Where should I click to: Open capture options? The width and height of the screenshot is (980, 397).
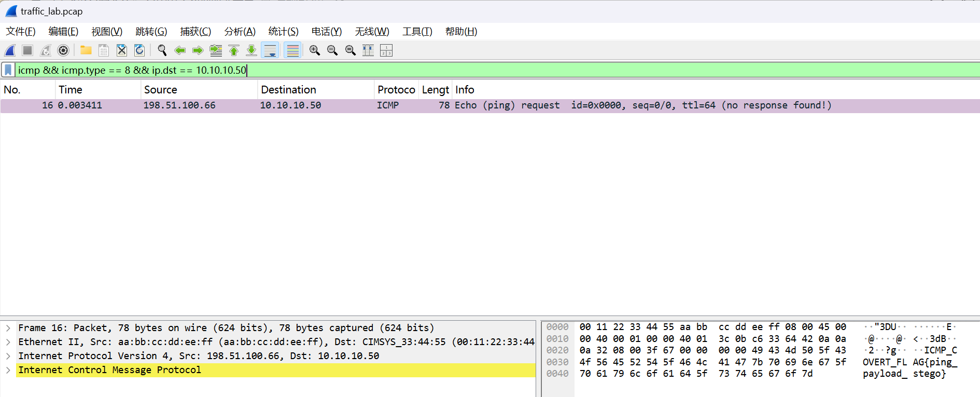click(63, 50)
